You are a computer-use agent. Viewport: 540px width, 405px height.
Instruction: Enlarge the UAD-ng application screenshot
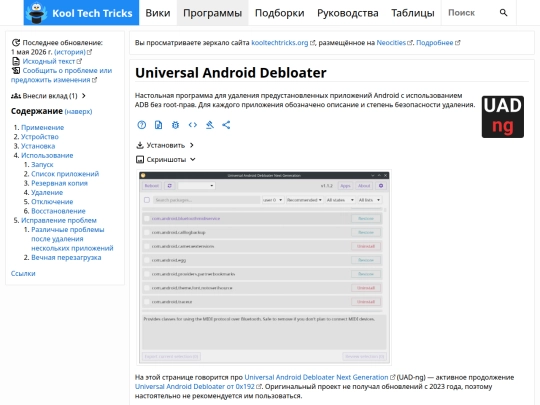(264, 268)
